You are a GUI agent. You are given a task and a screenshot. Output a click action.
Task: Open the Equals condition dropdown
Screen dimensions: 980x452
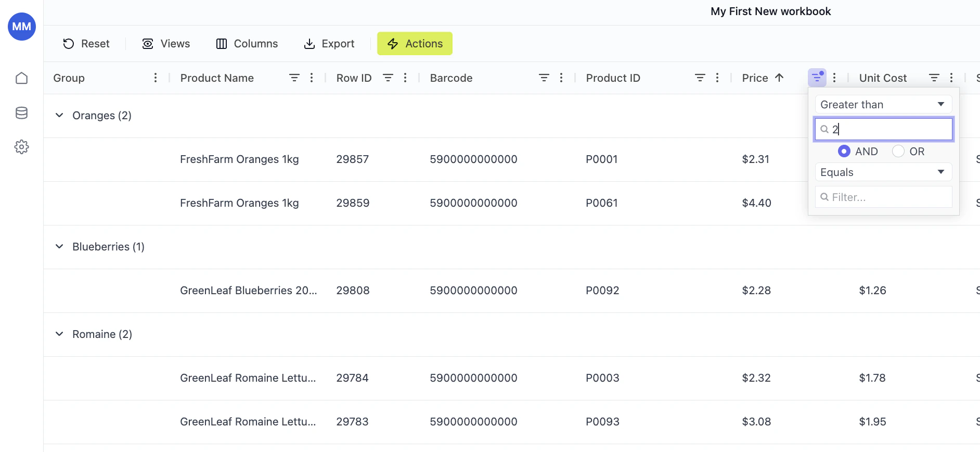point(883,172)
